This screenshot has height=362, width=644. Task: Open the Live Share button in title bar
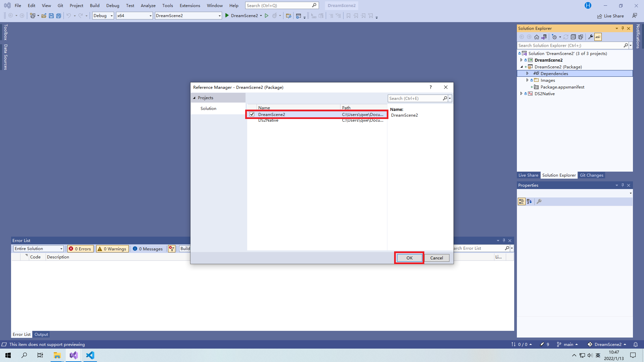pos(611,16)
